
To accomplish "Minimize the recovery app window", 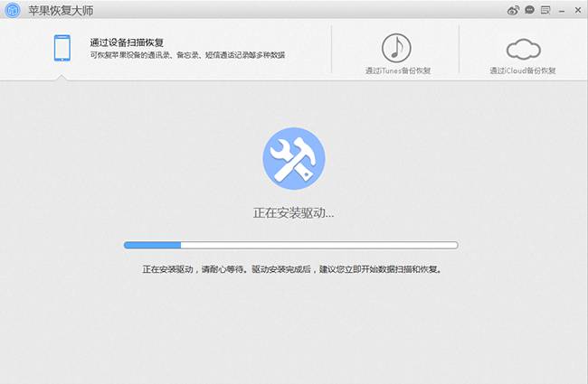I will point(562,11).
